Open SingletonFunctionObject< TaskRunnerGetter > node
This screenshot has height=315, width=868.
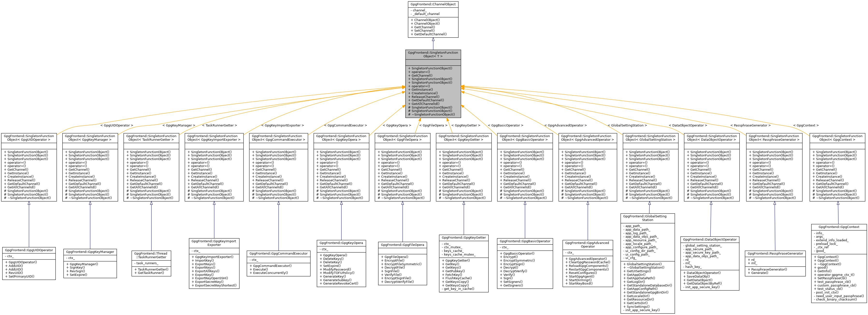point(151,167)
